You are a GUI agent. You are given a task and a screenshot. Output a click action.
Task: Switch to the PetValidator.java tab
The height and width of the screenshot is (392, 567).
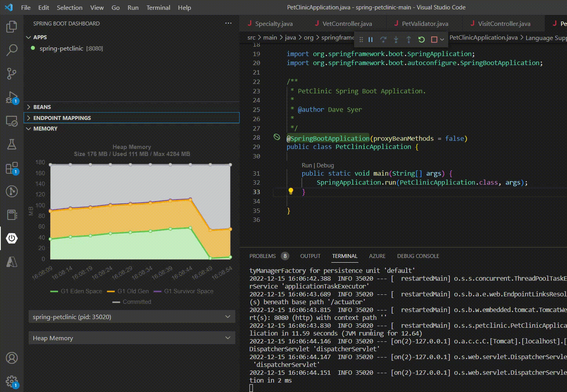(422, 24)
